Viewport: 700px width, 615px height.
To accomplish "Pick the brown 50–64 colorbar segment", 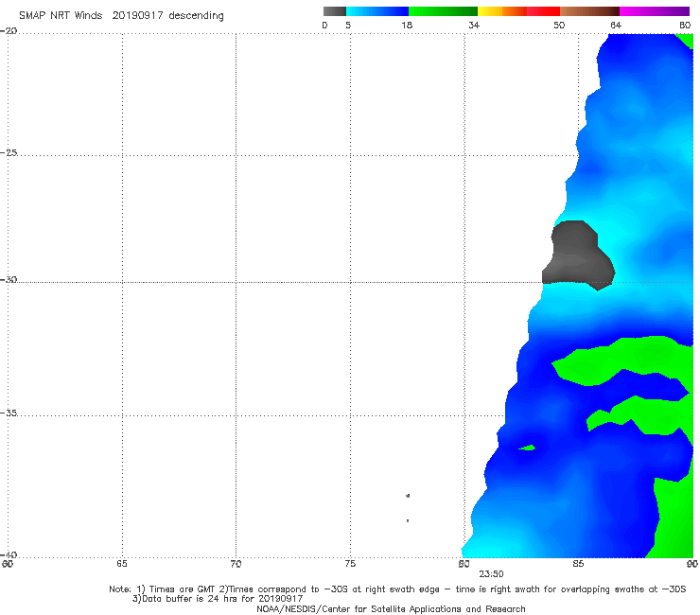I will click(589, 11).
